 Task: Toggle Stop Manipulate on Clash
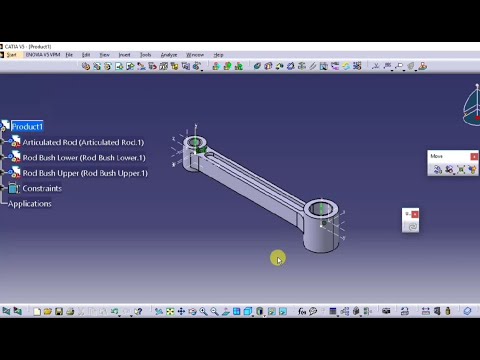pyautogui.click(x=472, y=169)
